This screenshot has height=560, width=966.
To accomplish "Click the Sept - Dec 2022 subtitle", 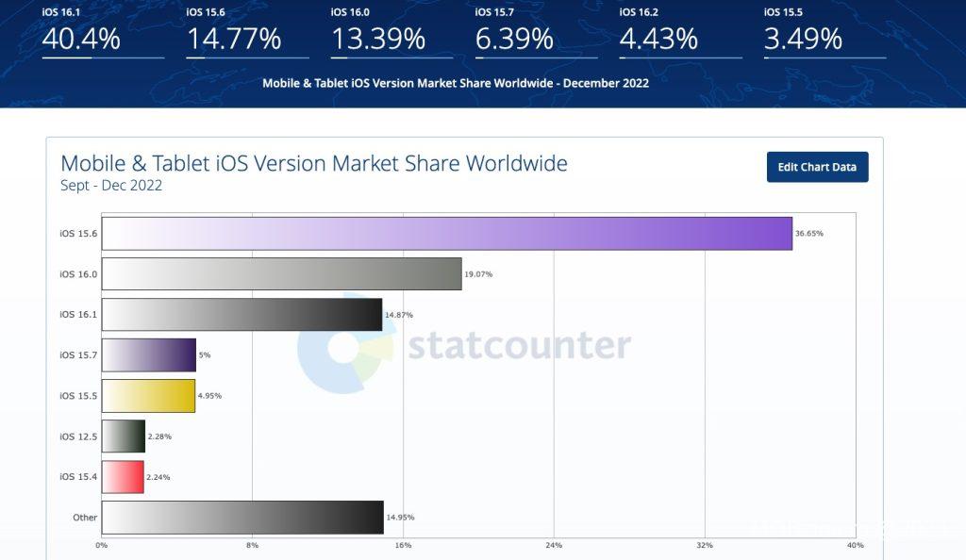I will (x=111, y=186).
